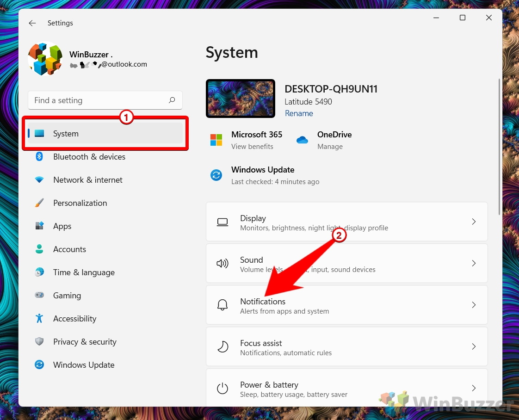
Task: Click the WinBuzzer profile avatar
Action: 45,59
